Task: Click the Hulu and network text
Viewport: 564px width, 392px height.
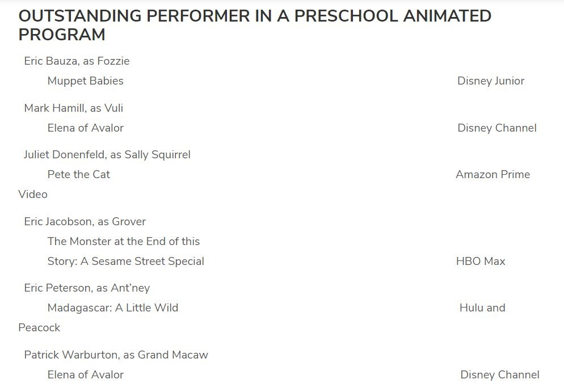Action: [482, 307]
